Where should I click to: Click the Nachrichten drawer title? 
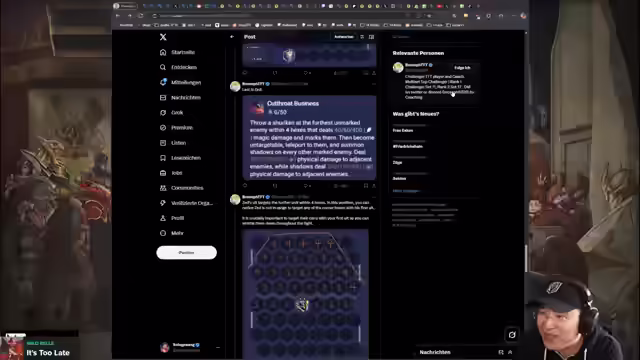[435, 352]
